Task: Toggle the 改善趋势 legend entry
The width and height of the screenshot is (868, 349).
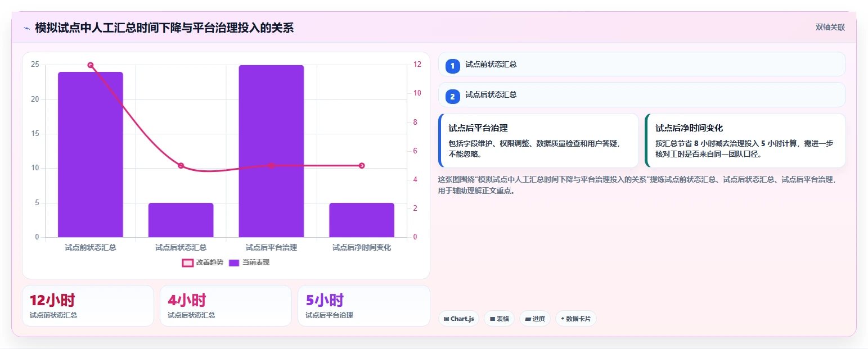Action: pyautogui.click(x=203, y=262)
